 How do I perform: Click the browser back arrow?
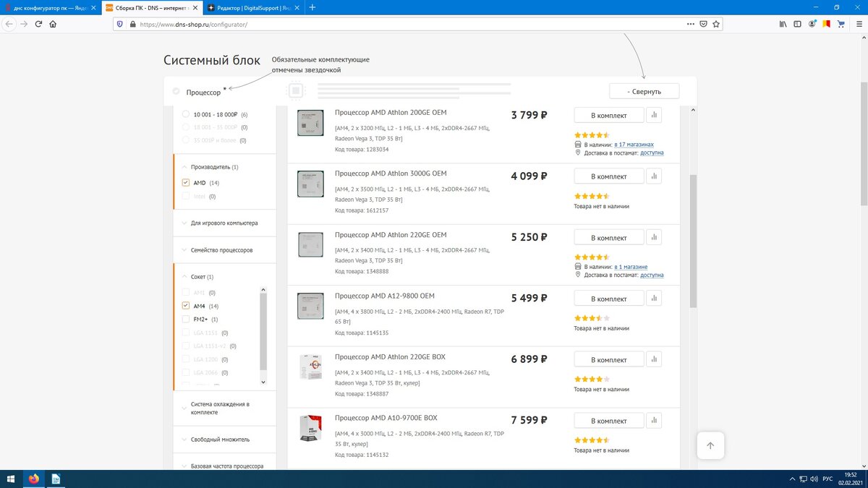[x=9, y=24]
